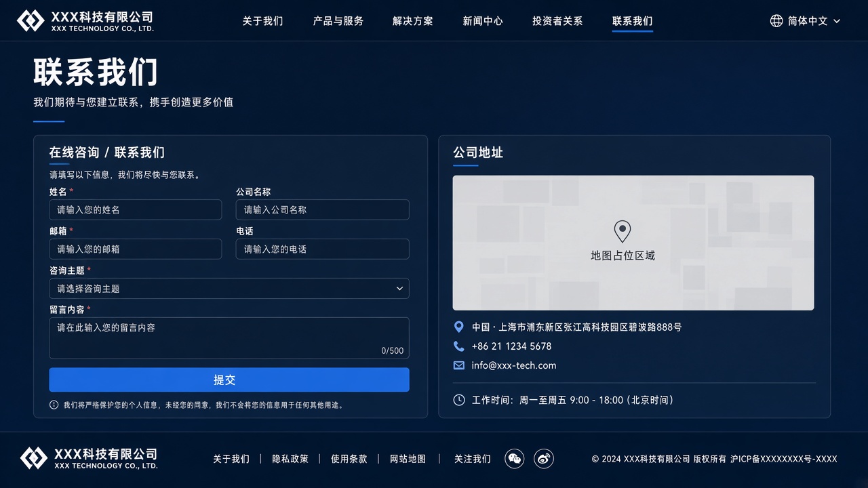This screenshot has width=868, height=488.
Task: Click into the 留言内容 text area
Action: (229, 338)
